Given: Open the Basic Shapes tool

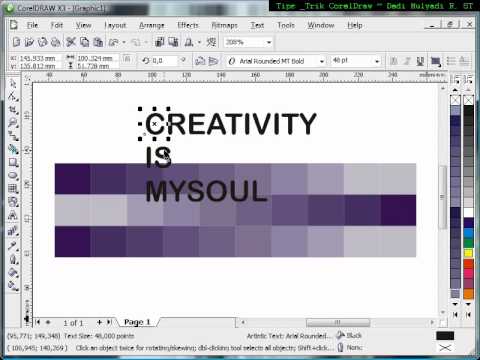Looking at the screenshot, I should 13,202.
